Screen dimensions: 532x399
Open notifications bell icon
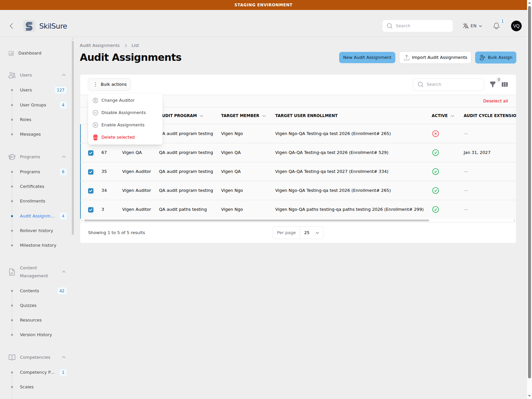pyautogui.click(x=496, y=26)
